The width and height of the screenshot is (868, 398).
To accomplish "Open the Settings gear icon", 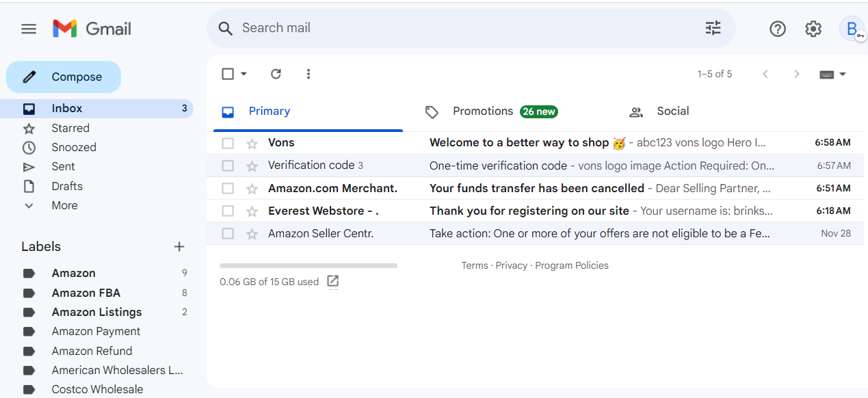I will pos(813,29).
